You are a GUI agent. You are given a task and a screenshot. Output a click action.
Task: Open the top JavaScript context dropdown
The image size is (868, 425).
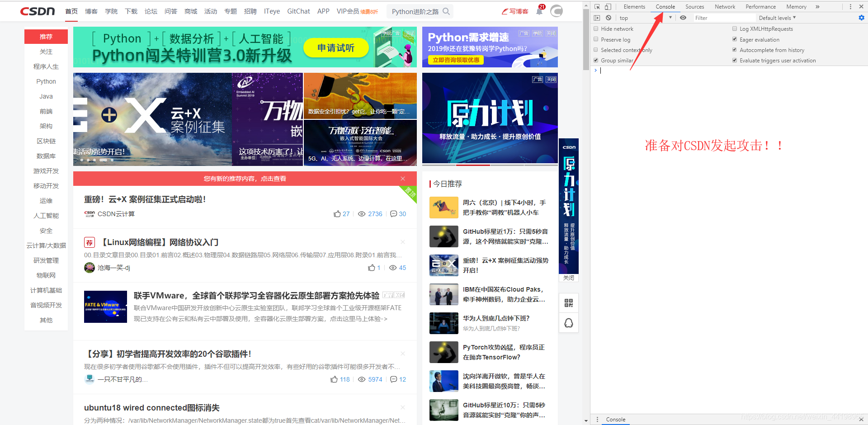(646, 18)
